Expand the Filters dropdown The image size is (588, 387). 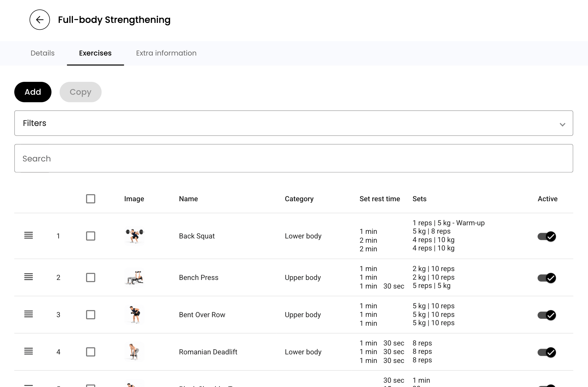click(293, 123)
